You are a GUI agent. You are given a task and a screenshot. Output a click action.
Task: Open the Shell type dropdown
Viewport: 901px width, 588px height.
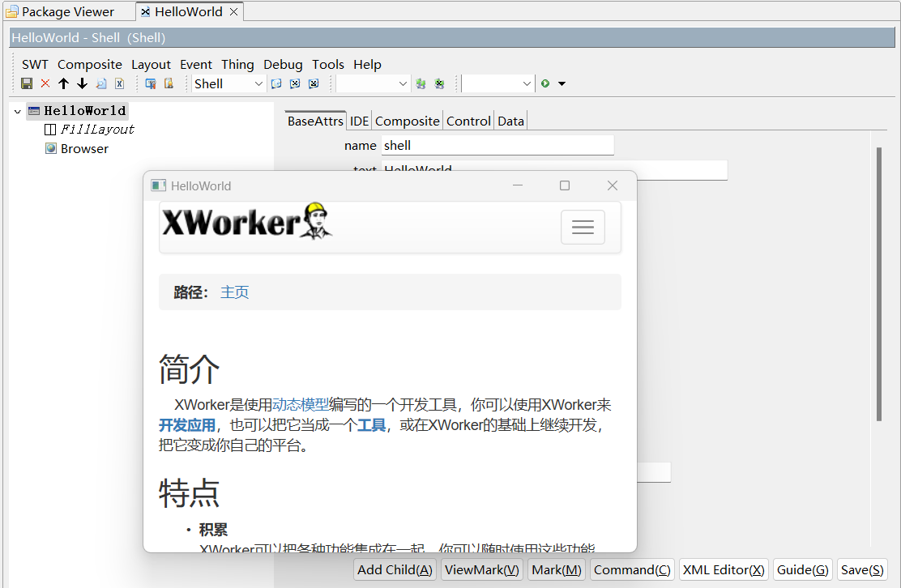pyautogui.click(x=258, y=83)
